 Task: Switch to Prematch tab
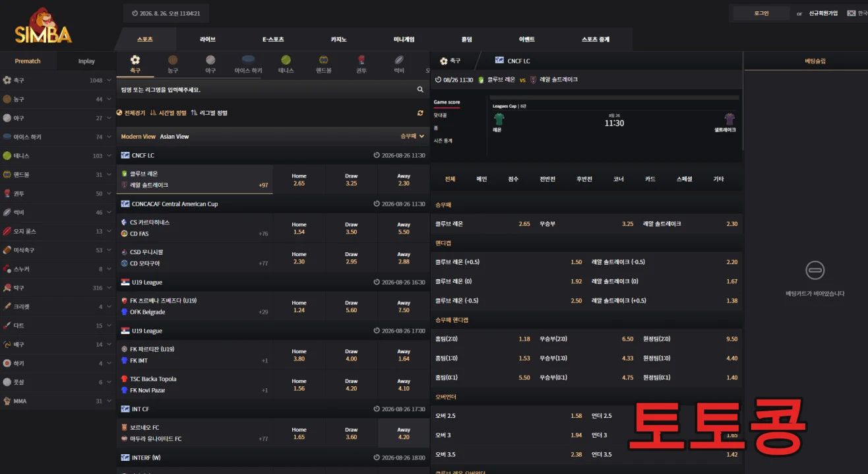coord(28,61)
